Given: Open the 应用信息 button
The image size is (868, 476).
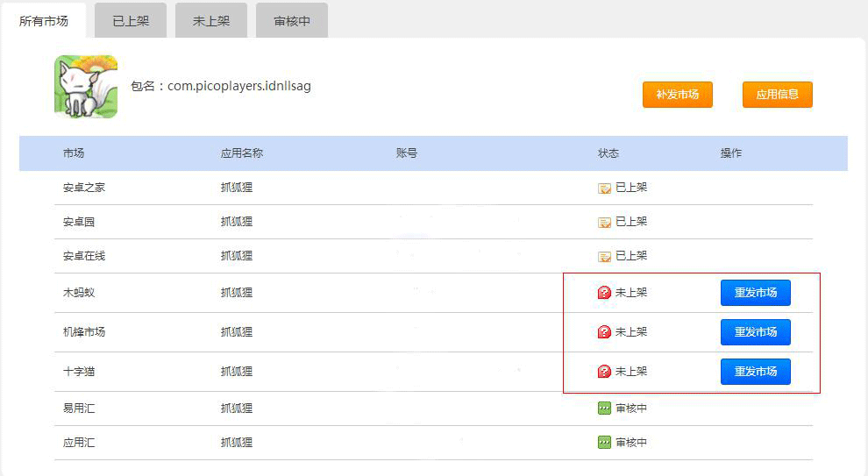Looking at the screenshot, I should [x=777, y=95].
